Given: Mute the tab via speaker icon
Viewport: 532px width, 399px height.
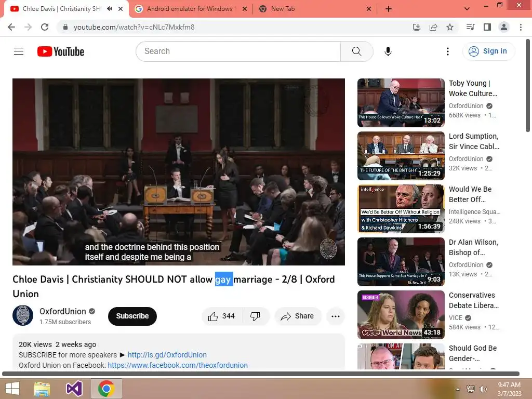Looking at the screenshot, I should [109, 9].
